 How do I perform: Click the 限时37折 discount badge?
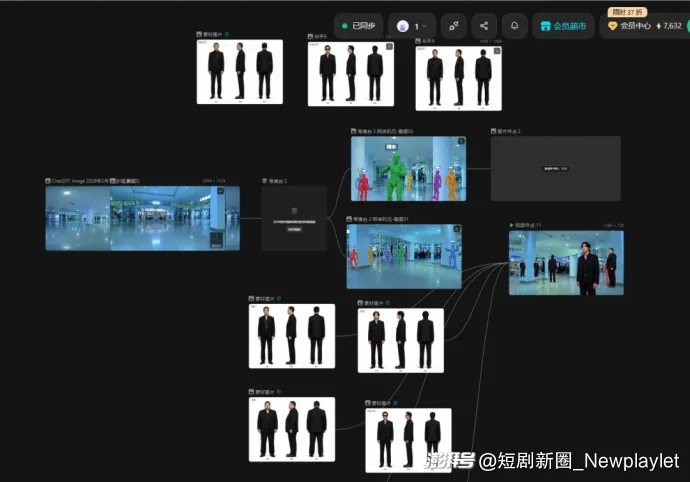point(627,12)
